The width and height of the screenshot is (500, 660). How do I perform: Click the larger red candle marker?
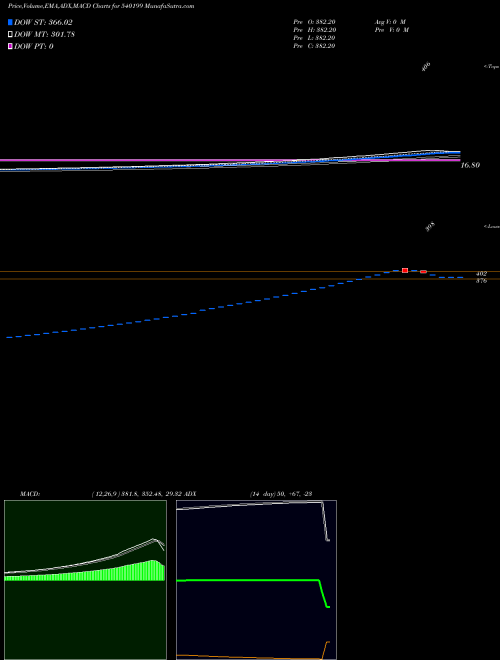[x=405, y=270]
